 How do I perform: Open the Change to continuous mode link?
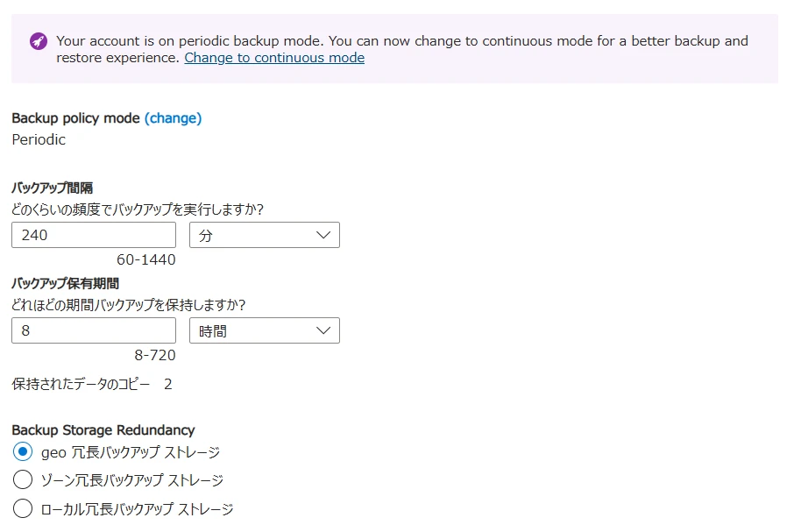(274, 58)
